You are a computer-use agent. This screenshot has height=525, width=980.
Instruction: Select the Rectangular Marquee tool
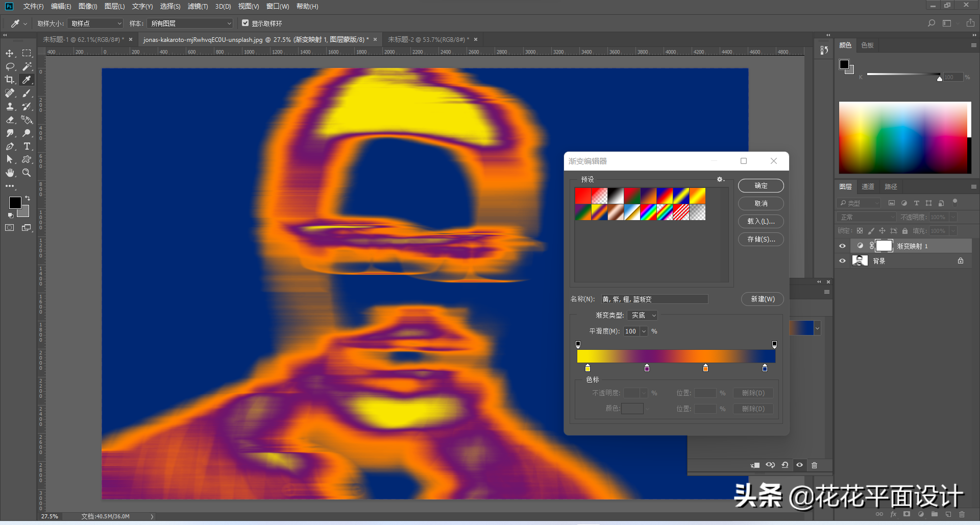(27, 53)
